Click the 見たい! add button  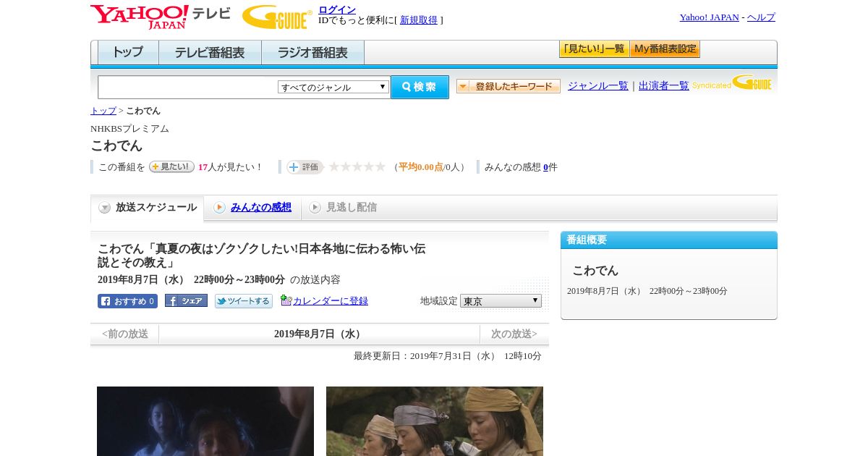click(171, 166)
